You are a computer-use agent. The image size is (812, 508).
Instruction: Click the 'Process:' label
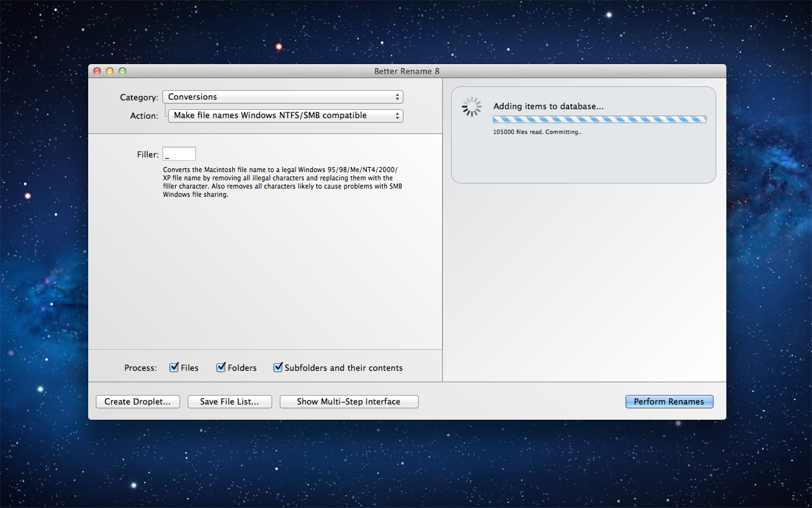[x=141, y=368]
